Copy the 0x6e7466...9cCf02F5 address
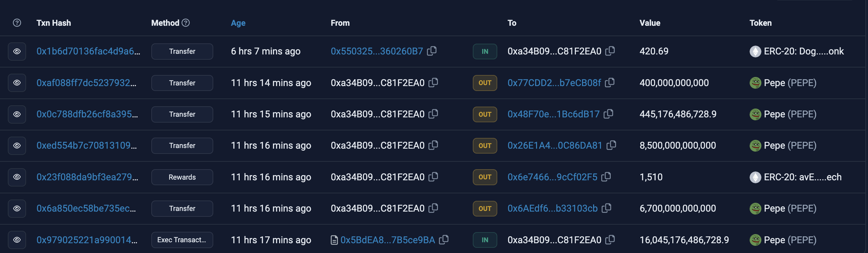The width and height of the screenshot is (868, 253). click(606, 176)
